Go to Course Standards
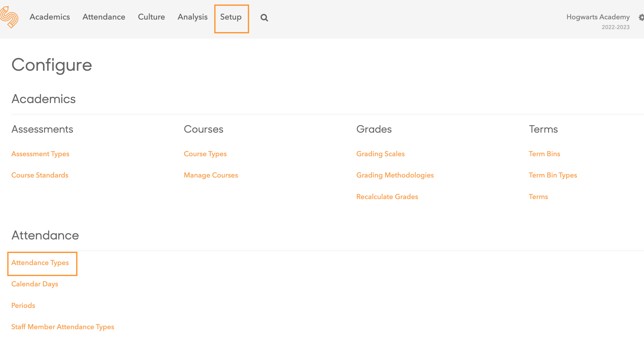The width and height of the screenshot is (644, 349). [40, 175]
